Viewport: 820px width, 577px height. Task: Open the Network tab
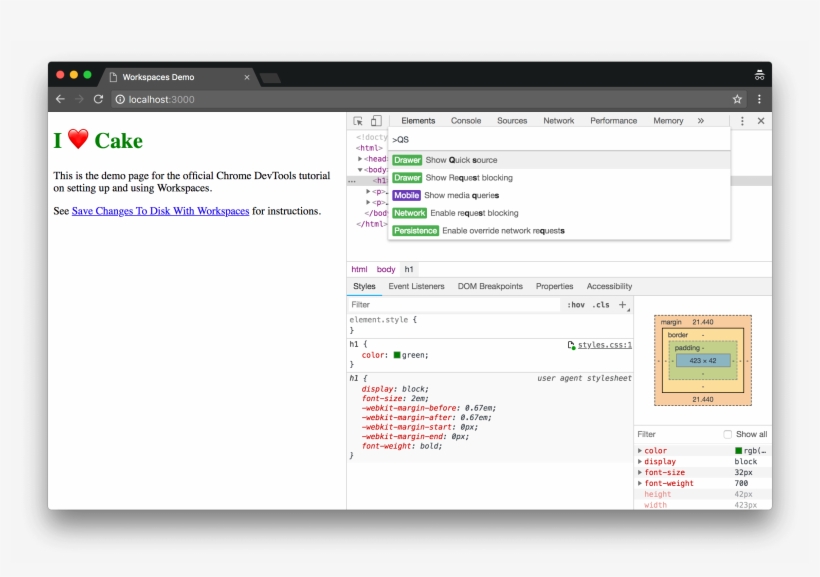(x=559, y=121)
